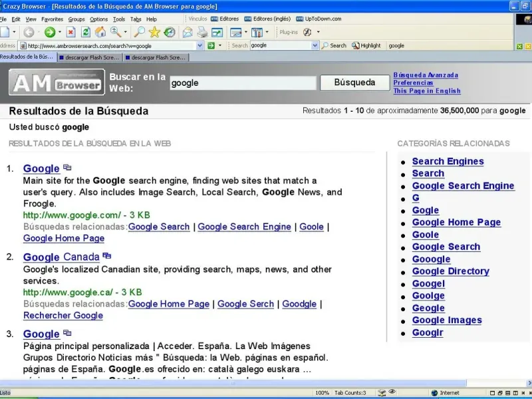This screenshot has height=399, width=532.
Task: Click the Buscar en la Web input field
Action: pos(243,82)
